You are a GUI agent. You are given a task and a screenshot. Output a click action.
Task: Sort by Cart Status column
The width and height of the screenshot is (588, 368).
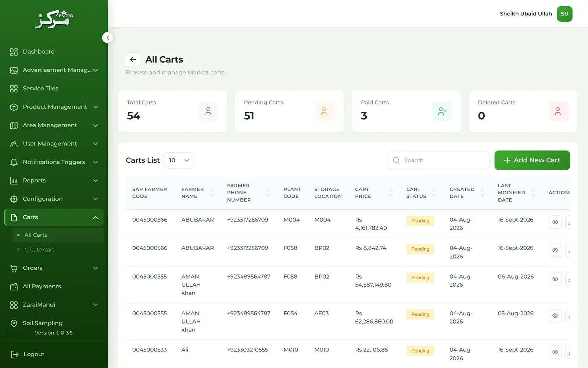tap(434, 193)
